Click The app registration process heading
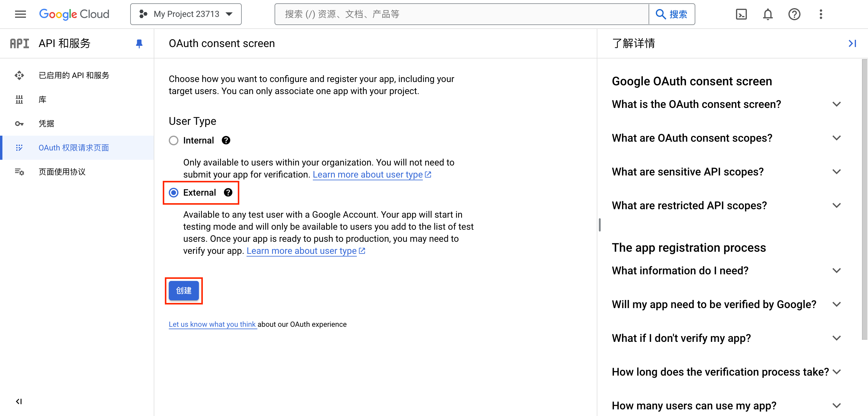The height and width of the screenshot is (416, 868). [689, 247]
